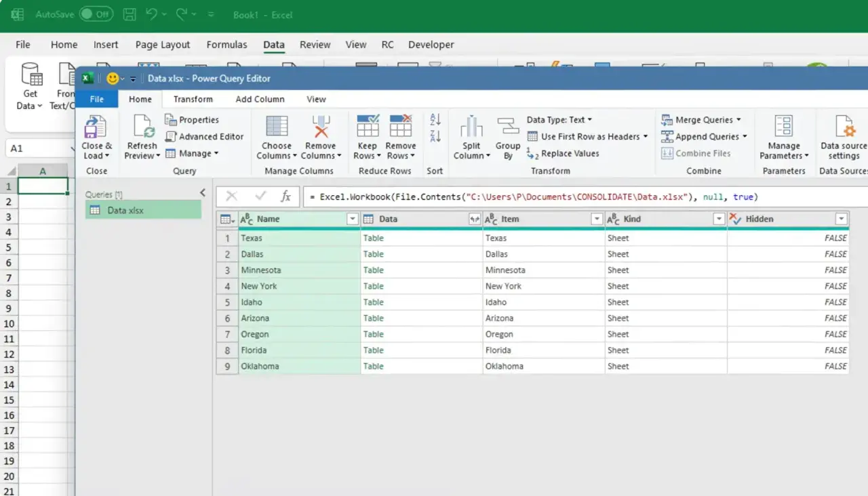Image resolution: width=868 pixels, height=496 pixels.
Task: Select row 5 header in Excel
Action: tap(9, 247)
